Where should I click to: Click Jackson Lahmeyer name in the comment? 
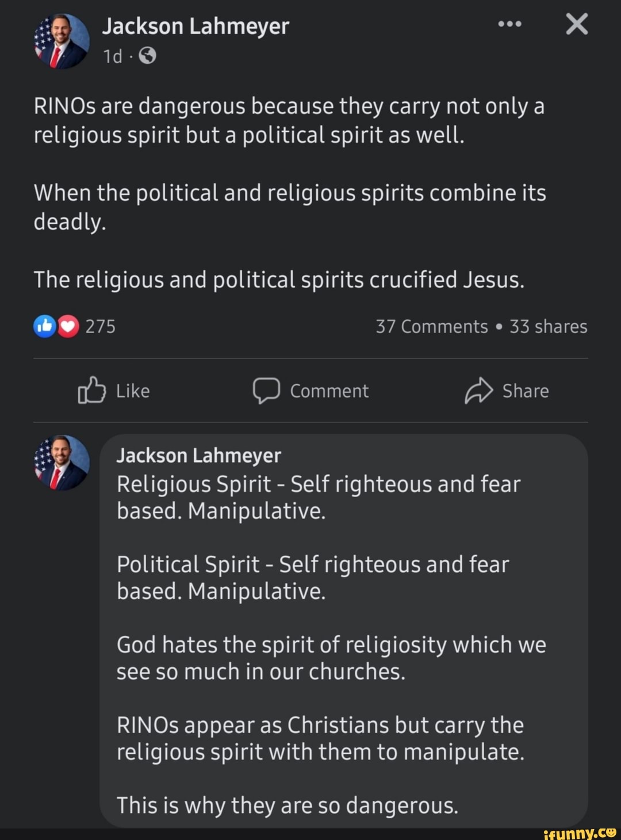point(198,455)
